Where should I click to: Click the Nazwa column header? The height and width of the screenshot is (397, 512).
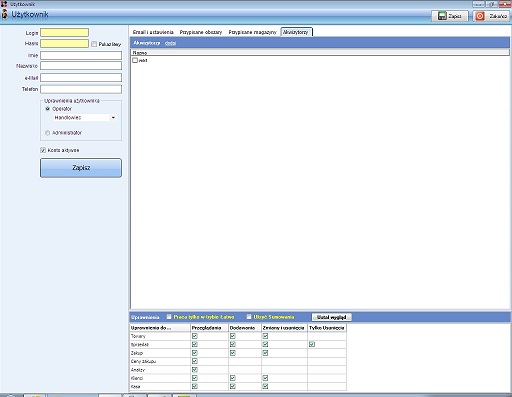[x=320, y=53]
